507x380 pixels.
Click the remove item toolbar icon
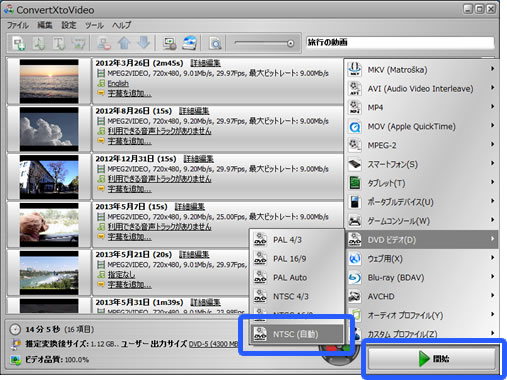[104, 43]
